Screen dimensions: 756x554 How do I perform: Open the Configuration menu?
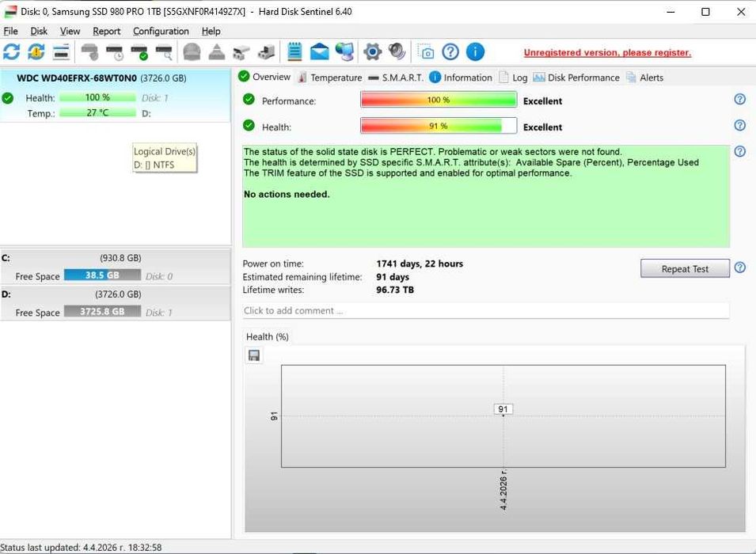pyautogui.click(x=161, y=31)
